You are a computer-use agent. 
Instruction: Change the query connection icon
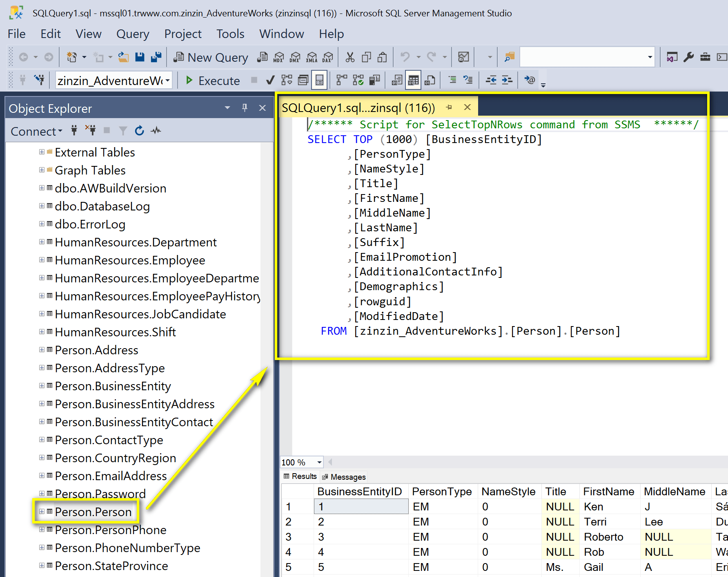pos(39,80)
